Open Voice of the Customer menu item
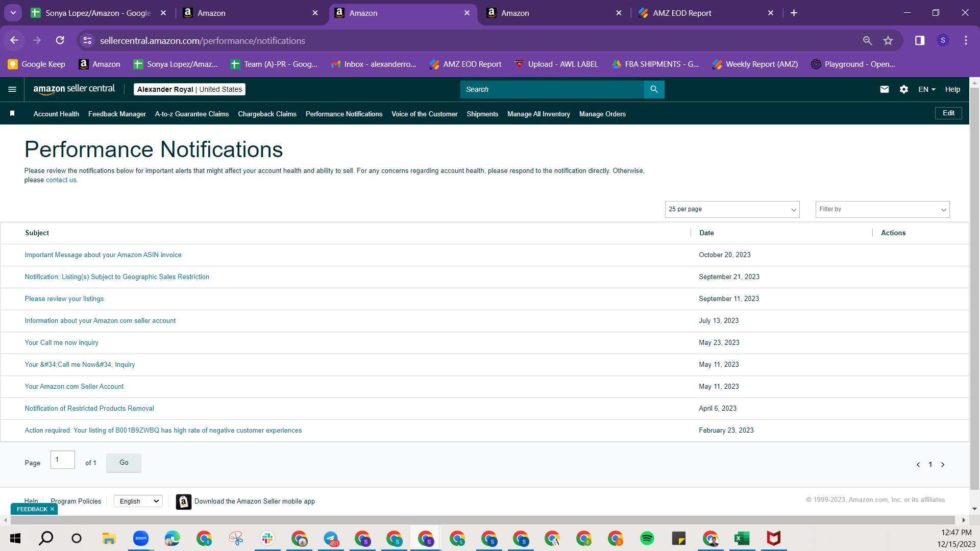This screenshot has width=980, height=551. [425, 114]
